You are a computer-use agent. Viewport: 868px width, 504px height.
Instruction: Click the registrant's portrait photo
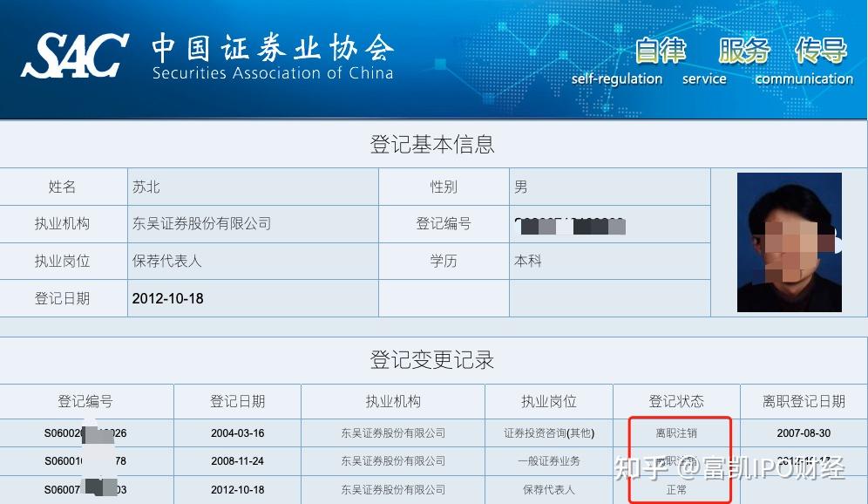790,242
